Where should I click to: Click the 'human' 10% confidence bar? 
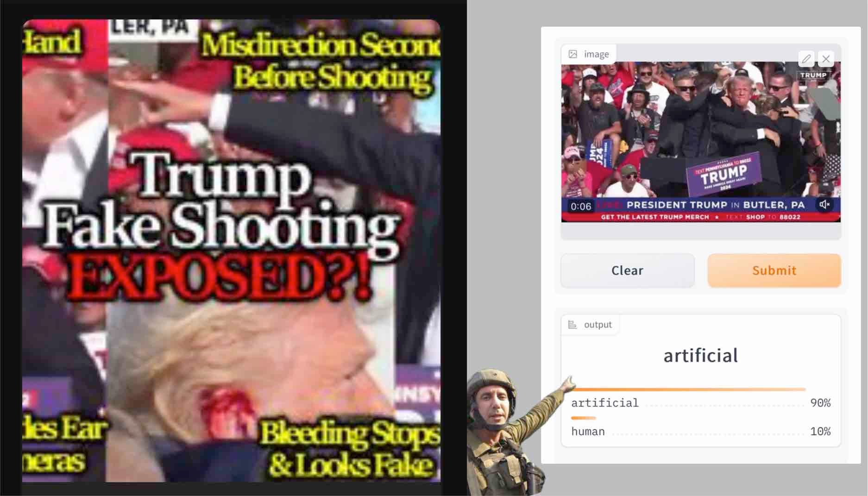[x=584, y=418]
